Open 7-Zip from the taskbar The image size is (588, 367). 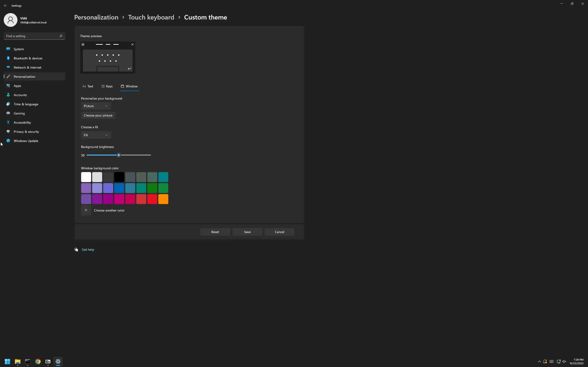tap(48, 361)
